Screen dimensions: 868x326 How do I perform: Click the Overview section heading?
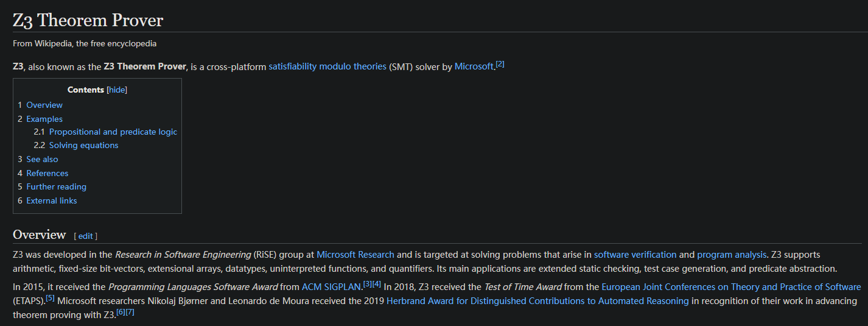(40, 235)
